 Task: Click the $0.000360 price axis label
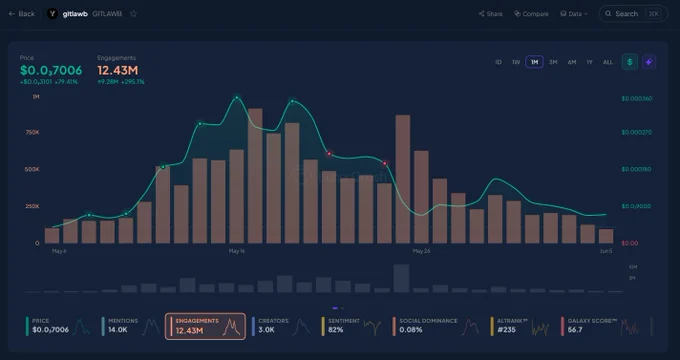click(637, 98)
